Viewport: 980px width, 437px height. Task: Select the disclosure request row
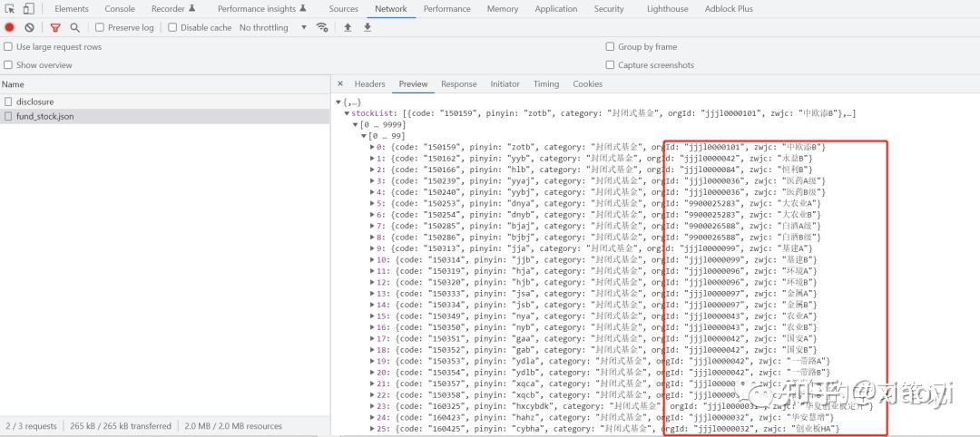(165, 102)
